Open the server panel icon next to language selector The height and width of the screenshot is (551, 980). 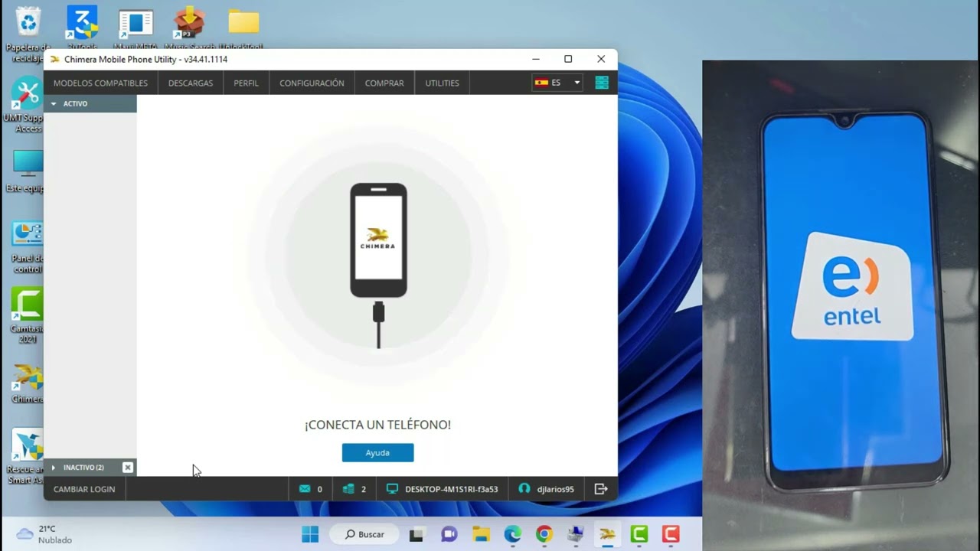click(602, 83)
